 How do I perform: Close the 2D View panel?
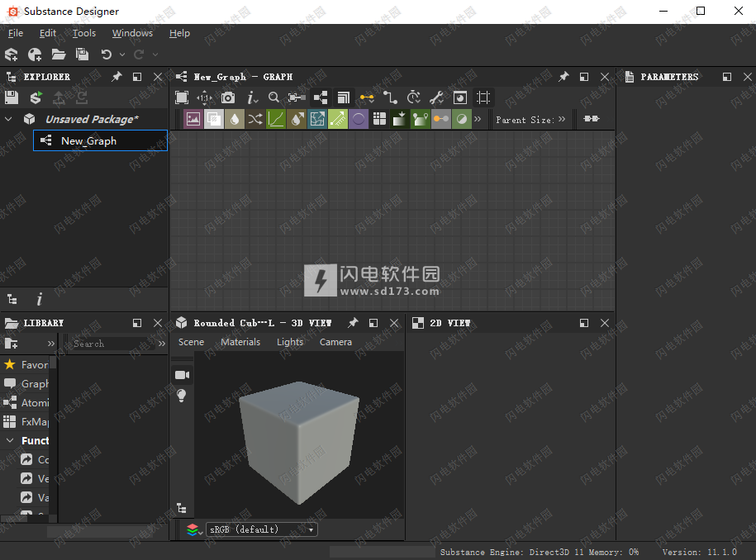click(x=605, y=323)
